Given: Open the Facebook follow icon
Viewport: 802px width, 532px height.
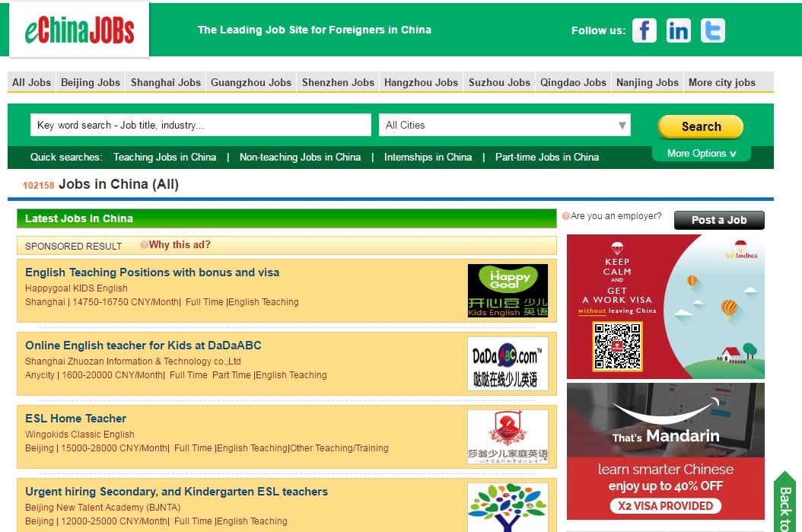Looking at the screenshot, I should [644, 30].
